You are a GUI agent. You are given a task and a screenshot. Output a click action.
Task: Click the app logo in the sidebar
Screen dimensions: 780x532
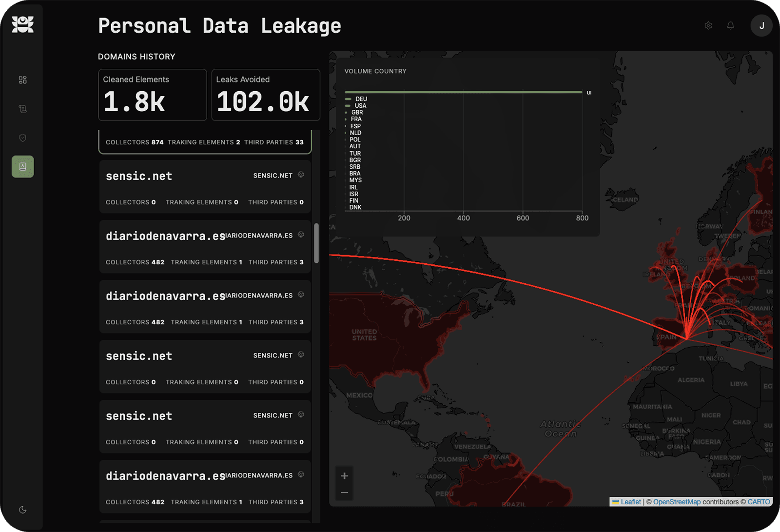point(22,24)
